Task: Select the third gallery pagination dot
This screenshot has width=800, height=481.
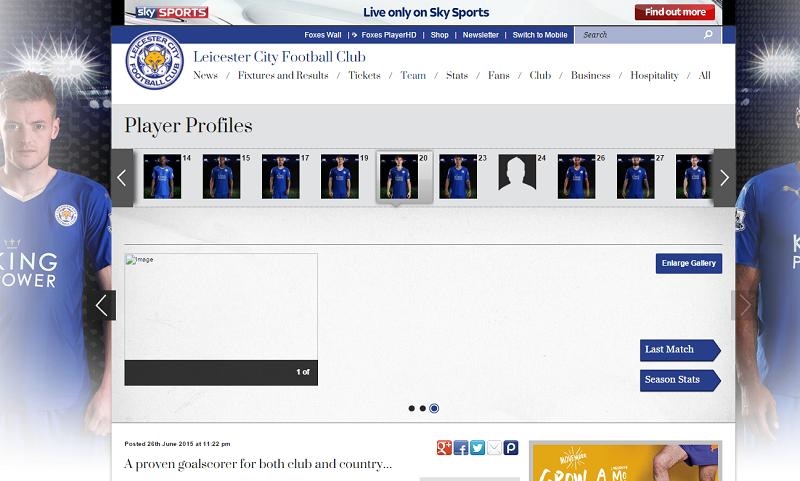Action: [x=435, y=408]
